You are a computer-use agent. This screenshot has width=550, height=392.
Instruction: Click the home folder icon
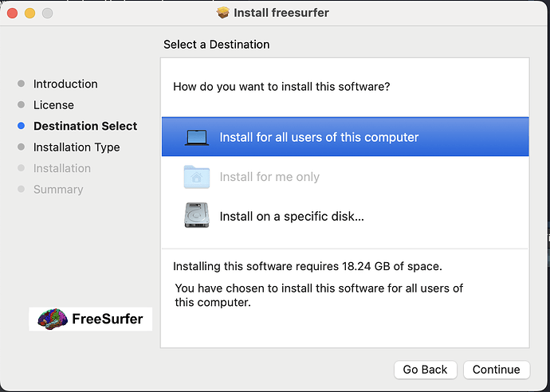(x=197, y=177)
